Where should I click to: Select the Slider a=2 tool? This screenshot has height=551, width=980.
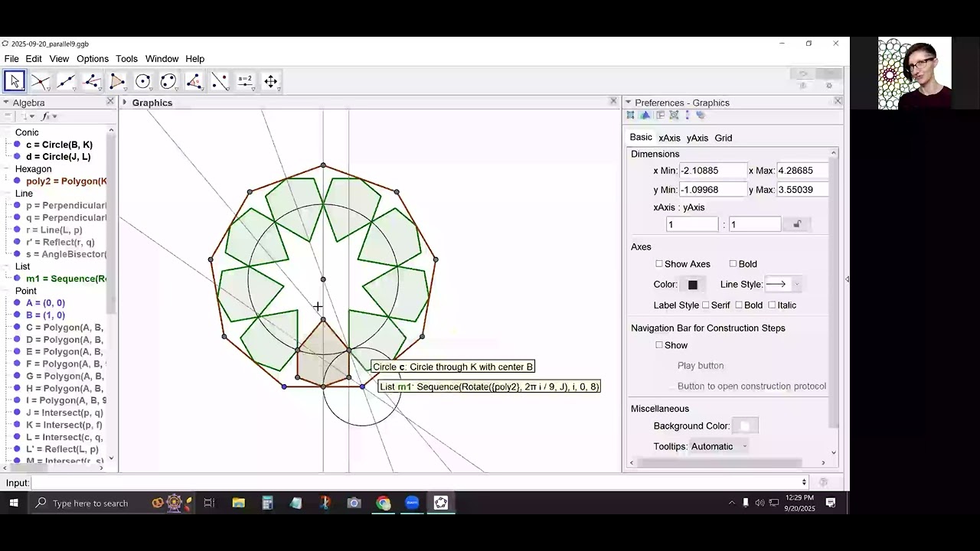tap(245, 81)
